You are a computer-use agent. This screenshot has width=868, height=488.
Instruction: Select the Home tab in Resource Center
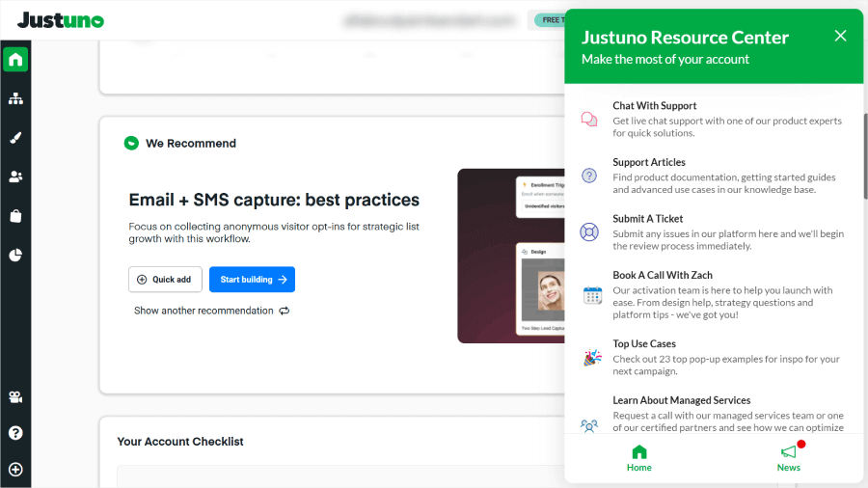(638, 457)
